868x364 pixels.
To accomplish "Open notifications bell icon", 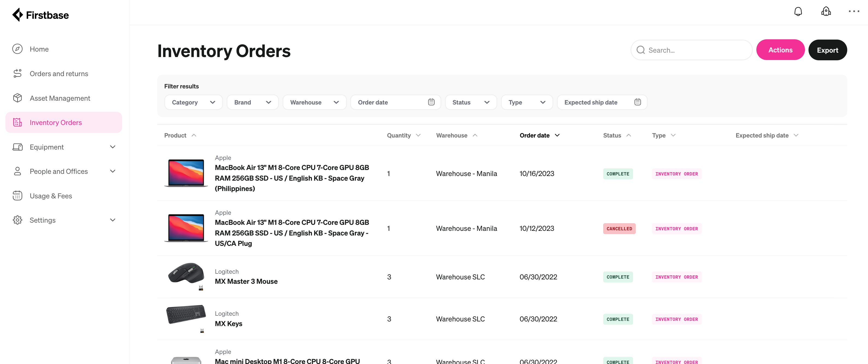I will [798, 11].
